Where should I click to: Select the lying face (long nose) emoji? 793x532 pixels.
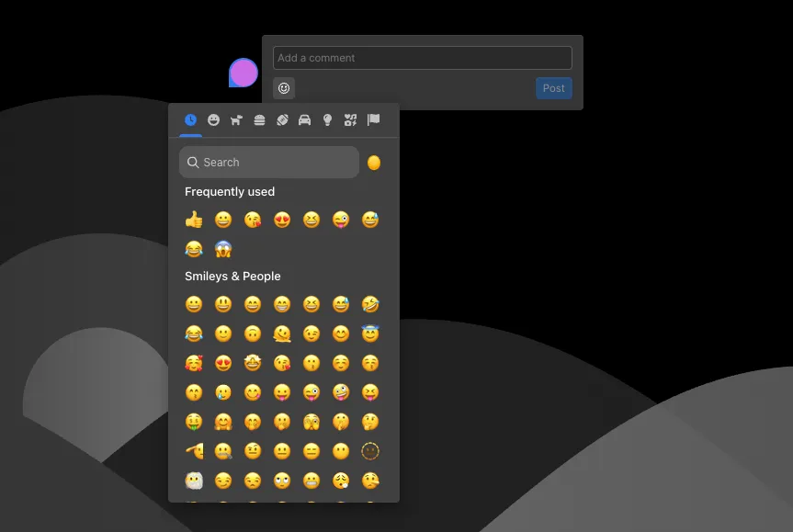pyautogui.click(x=370, y=480)
